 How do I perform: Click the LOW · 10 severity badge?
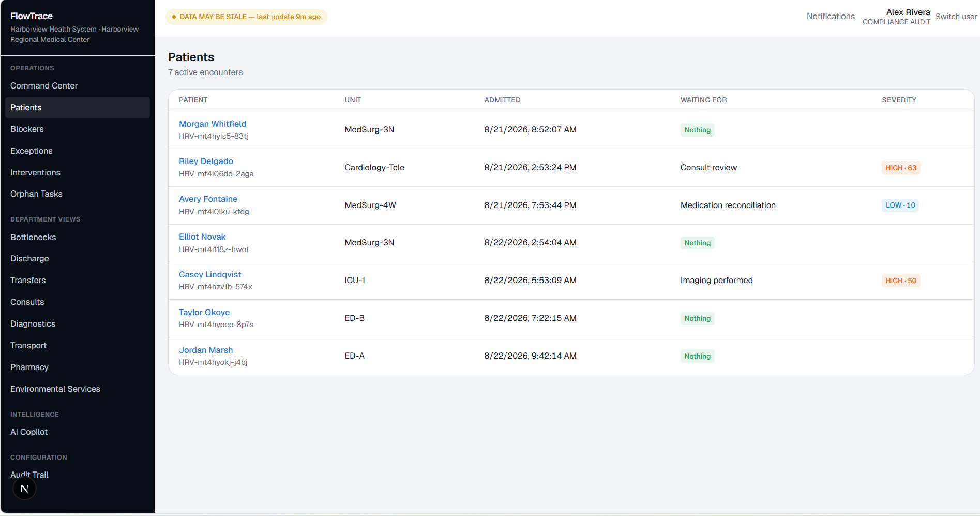900,205
